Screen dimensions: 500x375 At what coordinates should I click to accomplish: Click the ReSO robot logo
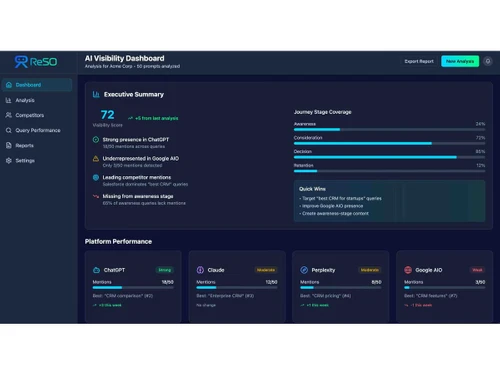21,62
